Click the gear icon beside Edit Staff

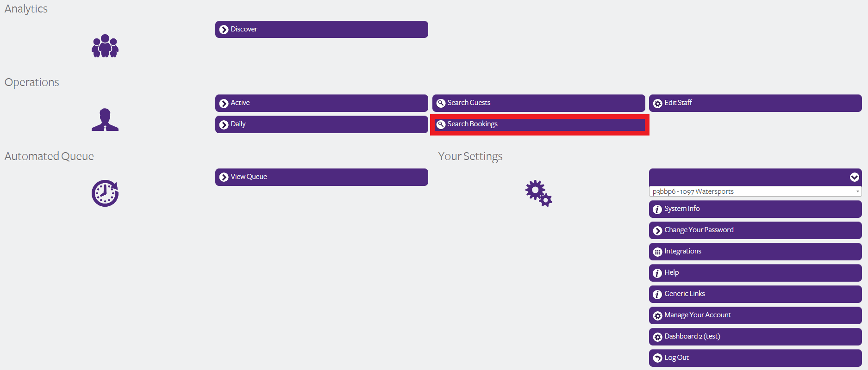pos(657,103)
